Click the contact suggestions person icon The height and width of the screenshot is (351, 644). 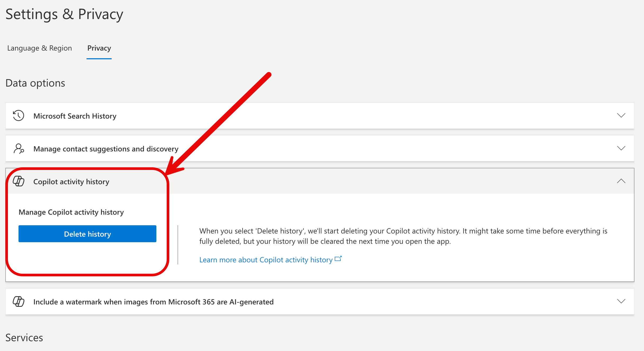19,148
